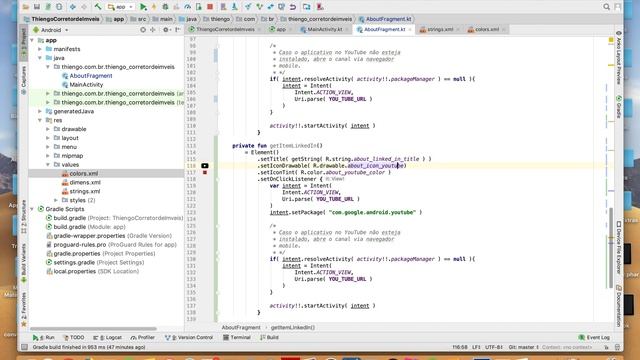Toggle the Project tool window side tab
Screen dimensions: 640x360
(x=24, y=43)
